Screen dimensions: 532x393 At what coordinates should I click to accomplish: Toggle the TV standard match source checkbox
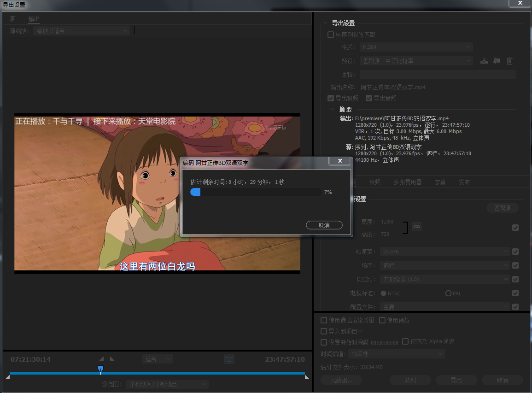tap(515, 293)
